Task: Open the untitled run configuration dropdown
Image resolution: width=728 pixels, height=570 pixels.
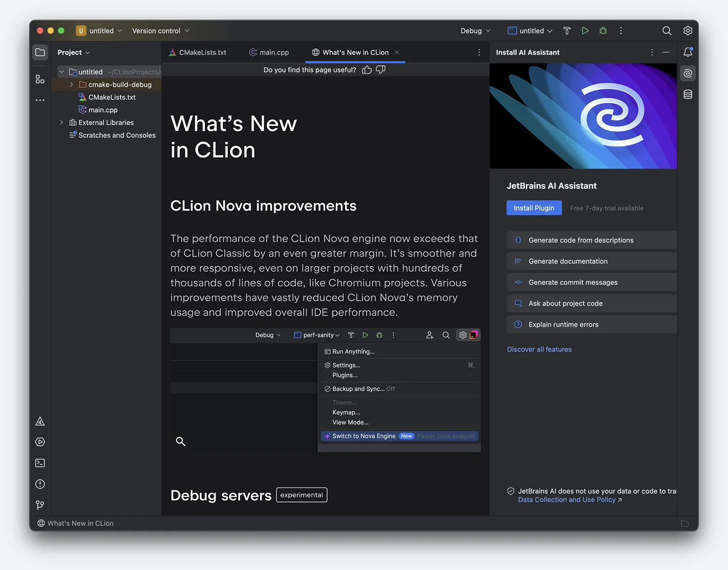Action: pyautogui.click(x=530, y=31)
